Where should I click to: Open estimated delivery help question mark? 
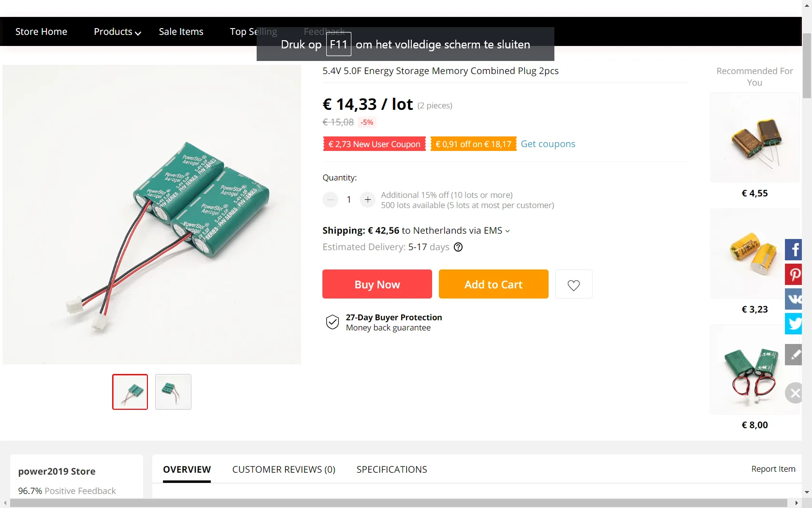coord(458,247)
